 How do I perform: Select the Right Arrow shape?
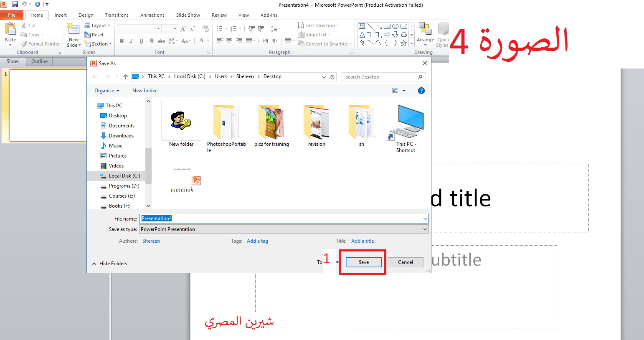(387, 35)
